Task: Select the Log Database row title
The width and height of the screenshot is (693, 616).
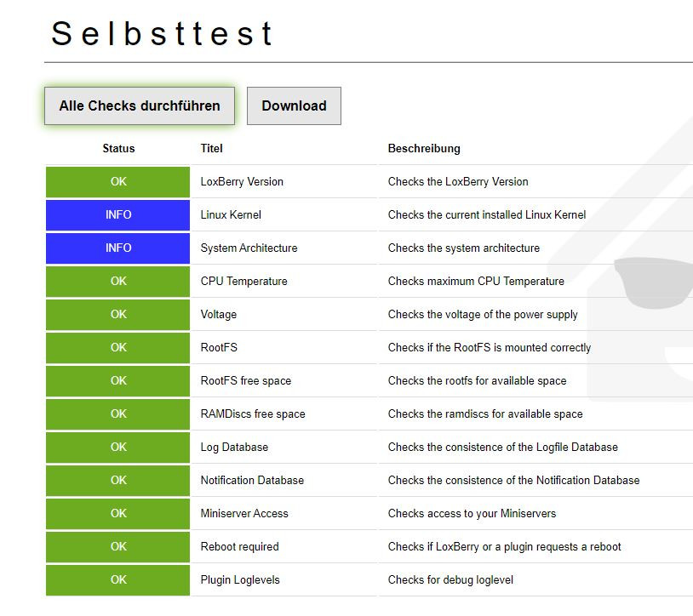Action: tap(234, 448)
